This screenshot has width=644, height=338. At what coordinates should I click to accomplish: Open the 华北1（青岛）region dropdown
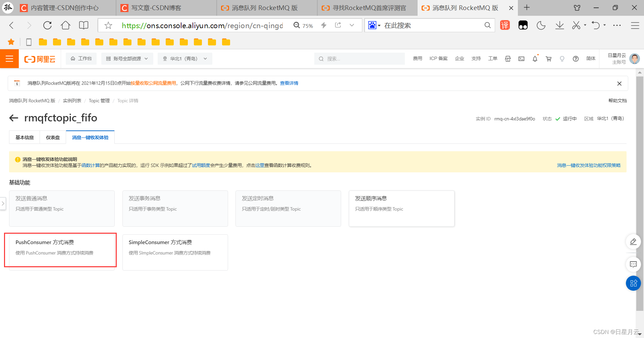pos(185,59)
